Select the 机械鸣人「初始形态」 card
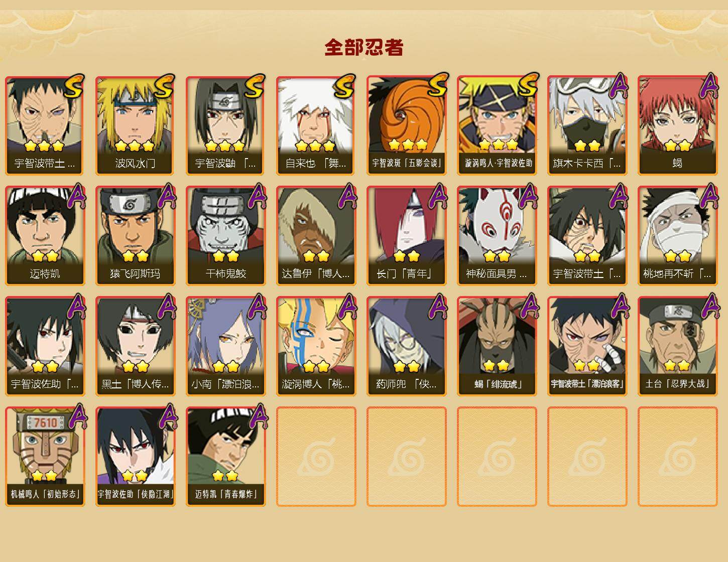This screenshot has height=562, width=728. (45, 457)
